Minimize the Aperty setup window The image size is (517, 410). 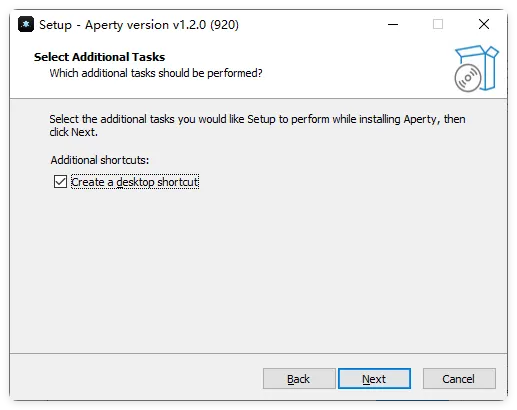(x=393, y=24)
